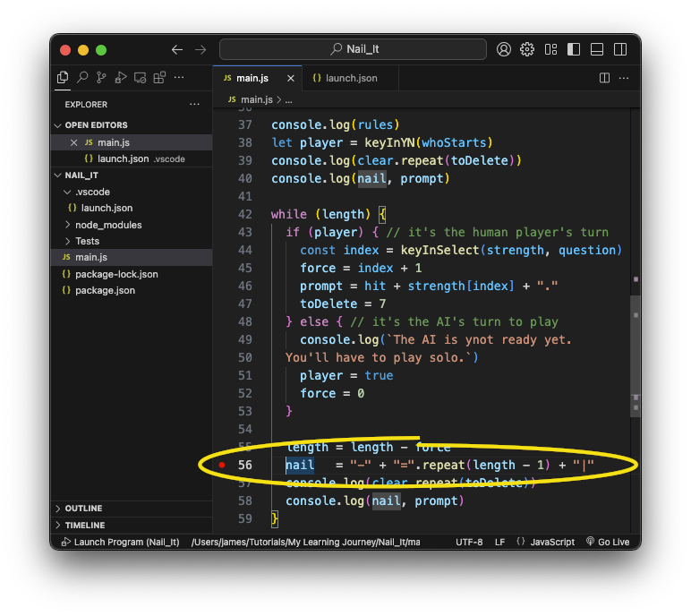Click the breadcrumb ellipsis after main.js
Screen dimensions: 691x616
click(288, 100)
